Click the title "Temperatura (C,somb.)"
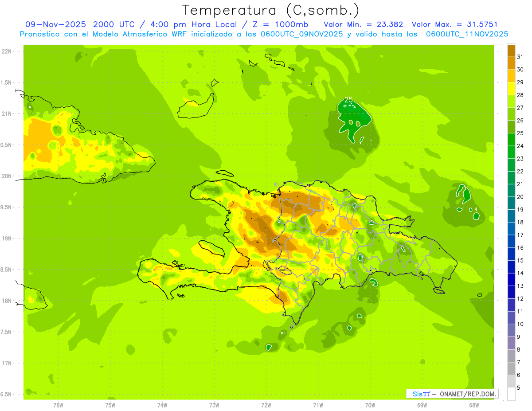 [270, 10]
